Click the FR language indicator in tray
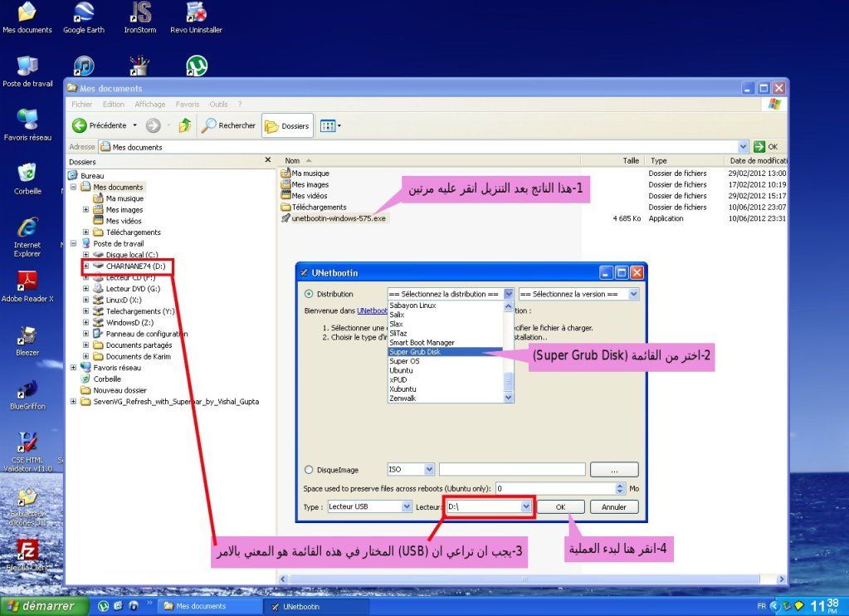 click(x=761, y=606)
